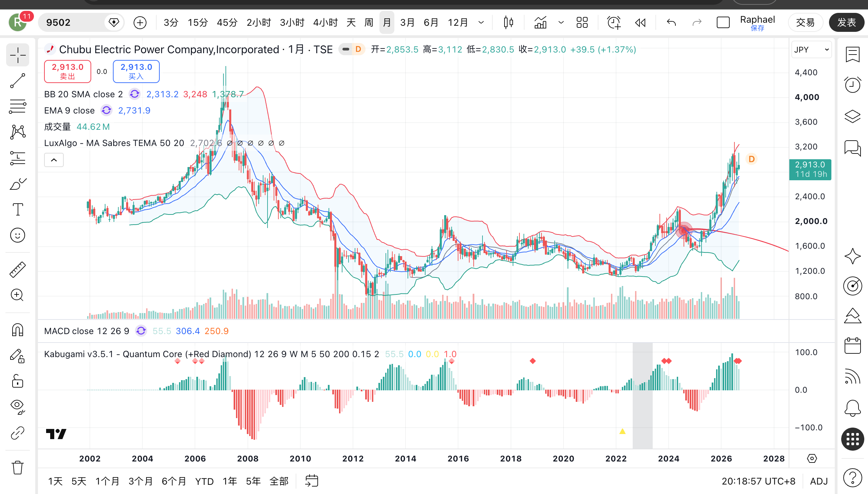Image resolution: width=868 pixels, height=494 pixels.
Task: Switch to the 2小时 timeframe
Action: click(259, 23)
